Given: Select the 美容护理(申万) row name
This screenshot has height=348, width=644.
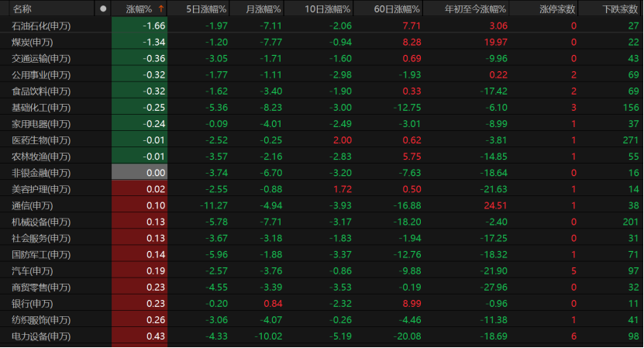Looking at the screenshot, I should click(x=41, y=189).
